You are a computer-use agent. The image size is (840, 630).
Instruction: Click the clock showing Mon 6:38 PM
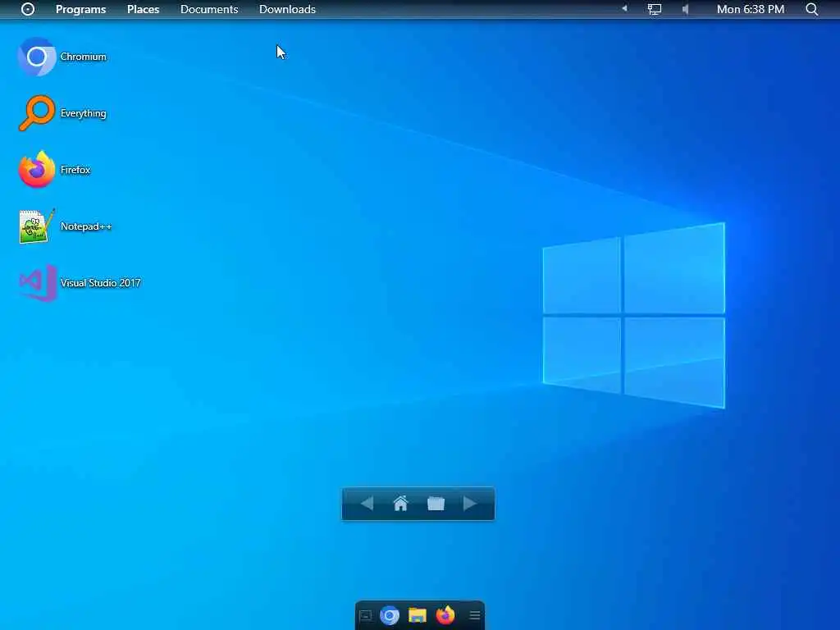[x=751, y=9]
